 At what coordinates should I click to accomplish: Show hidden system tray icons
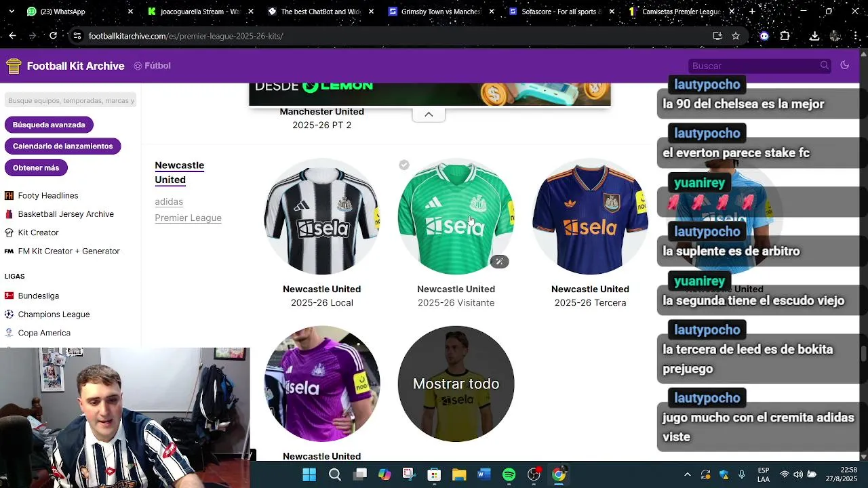tap(687, 474)
